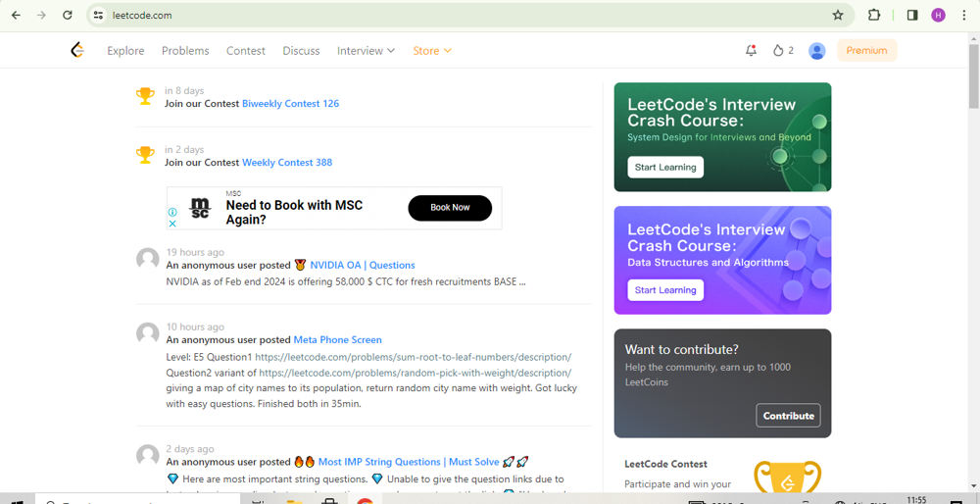Expand the Interview dropdown menu
The image size is (980, 504).
(366, 51)
